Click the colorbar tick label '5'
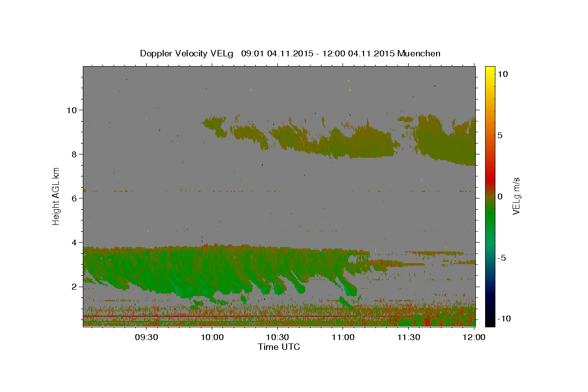Screen dimensions: 588x392 pyautogui.click(x=500, y=135)
